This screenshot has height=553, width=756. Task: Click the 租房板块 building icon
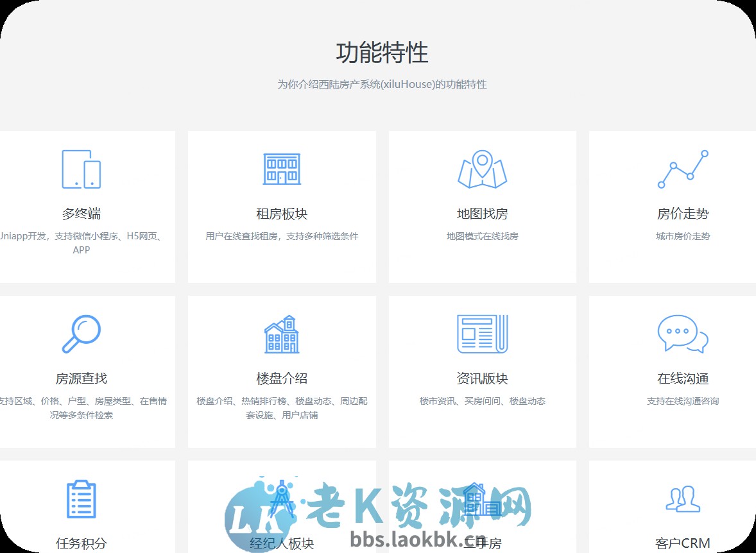click(x=282, y=168)
